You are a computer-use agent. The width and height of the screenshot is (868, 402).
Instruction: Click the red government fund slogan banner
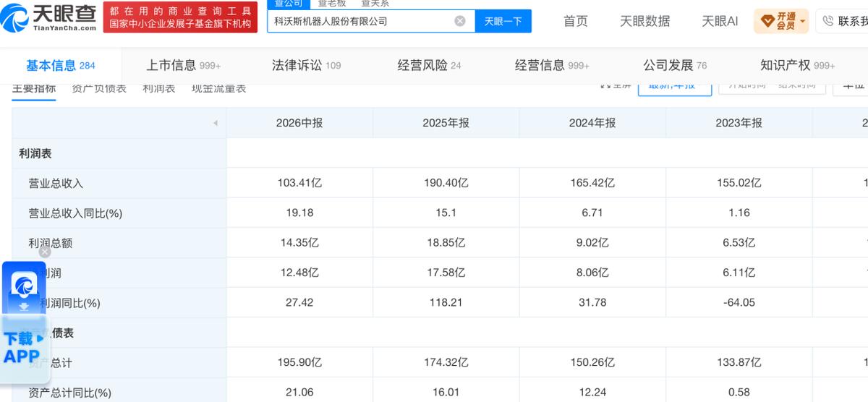tap(180, 17)
